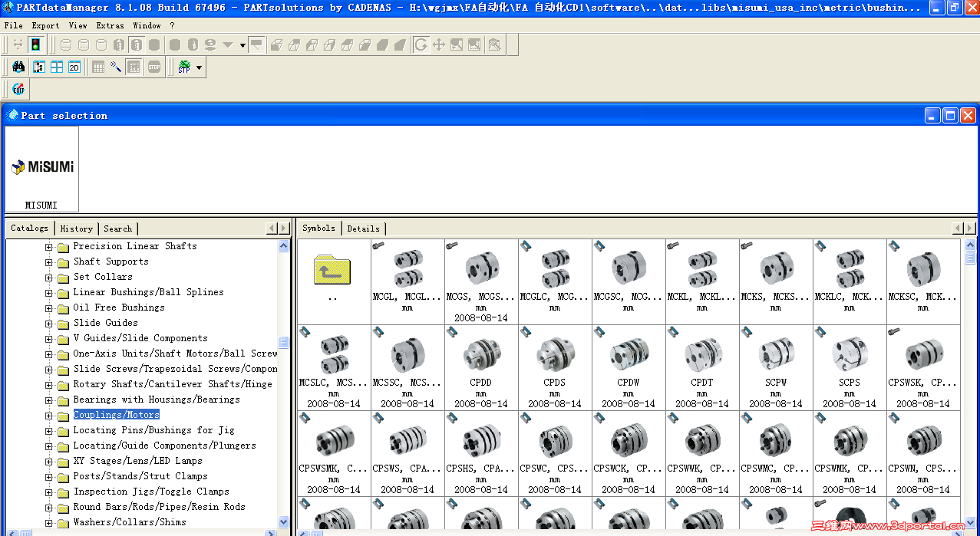Select One-Axis Units/Shaft Motors folder
Screen dimensions: 980x536
click(175, 353)
